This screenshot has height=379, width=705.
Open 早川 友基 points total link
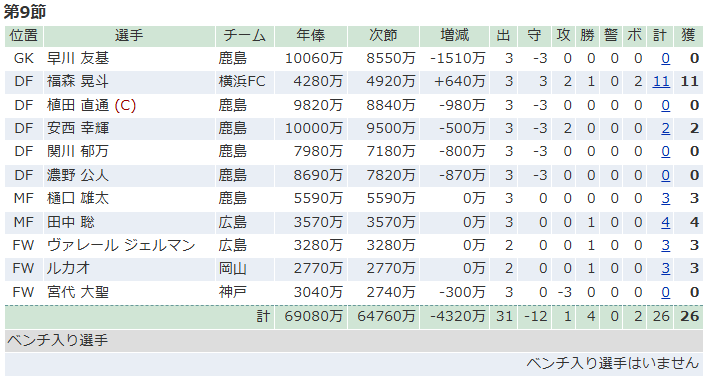pos(665,58)
